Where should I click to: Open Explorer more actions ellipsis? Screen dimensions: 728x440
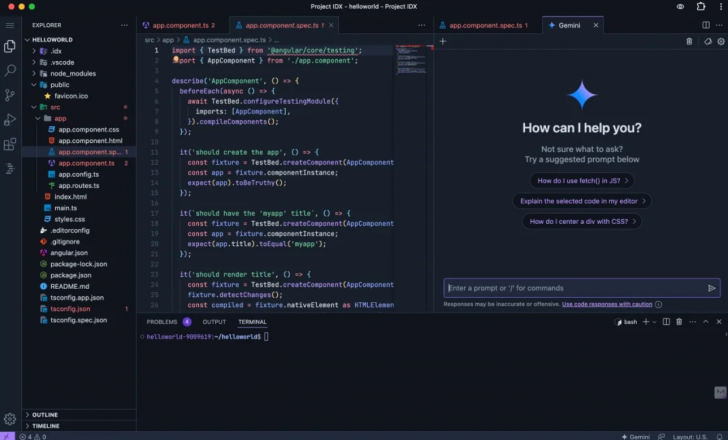tap(124, 25)
